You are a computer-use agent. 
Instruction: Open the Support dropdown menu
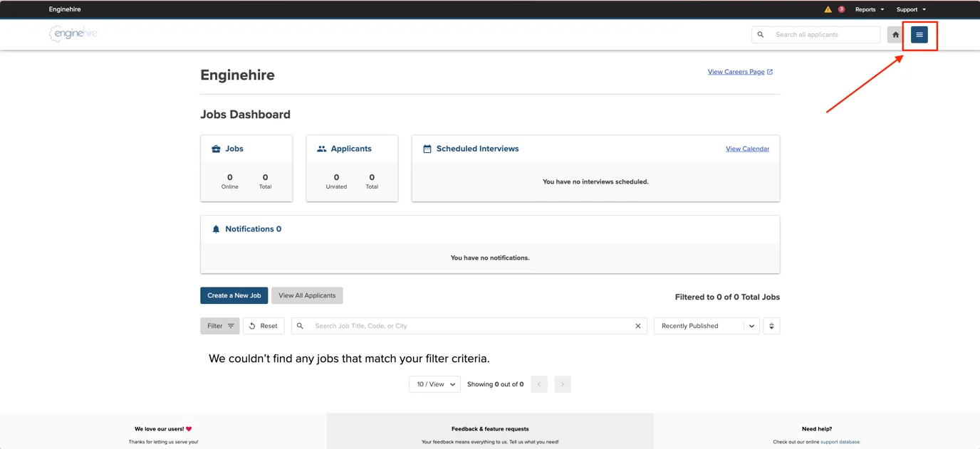(x=911, y=10)
